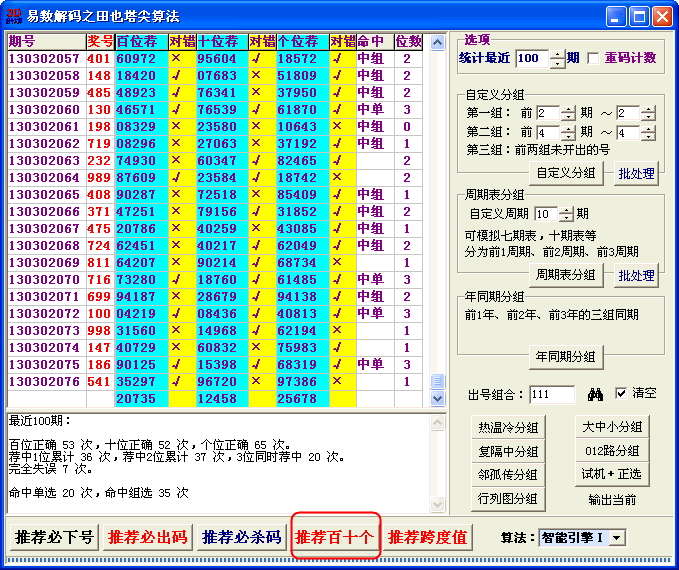Screen dimensions: 679x570
Task: Increase the 统计最近 period spinner value
Action: pos(558,54)
